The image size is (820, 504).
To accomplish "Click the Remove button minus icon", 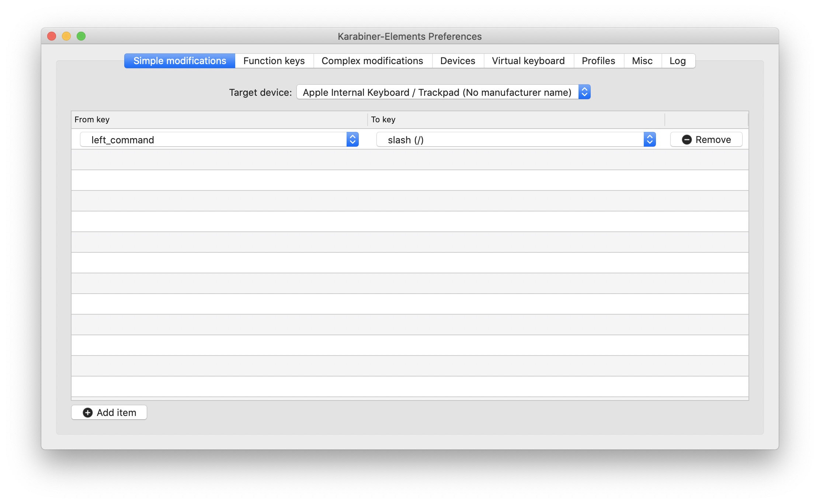I will coord(687,140).
